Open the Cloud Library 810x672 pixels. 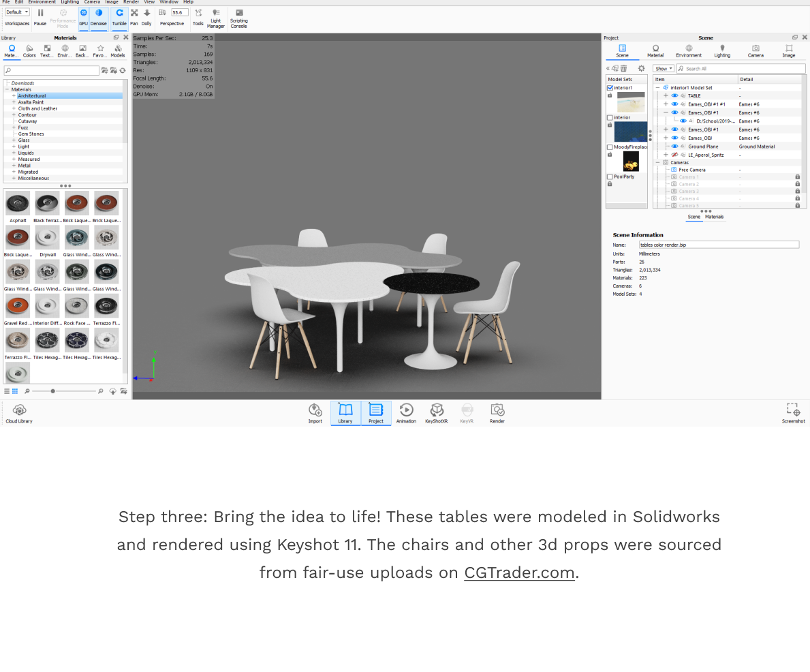point(19,414)
